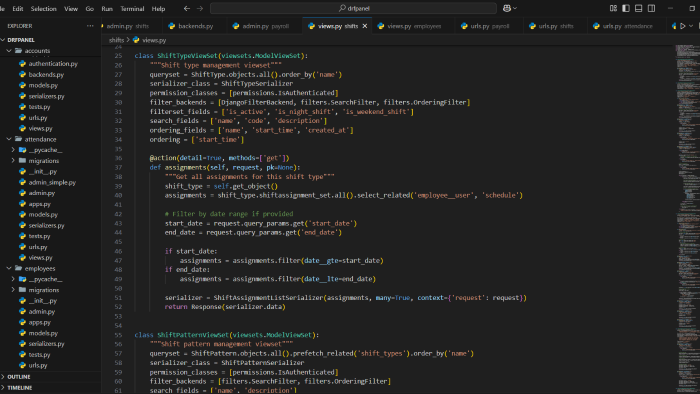The image size is (700, 394).
Task: Open urls.py in the accounts folder
Action: point(50,118)
